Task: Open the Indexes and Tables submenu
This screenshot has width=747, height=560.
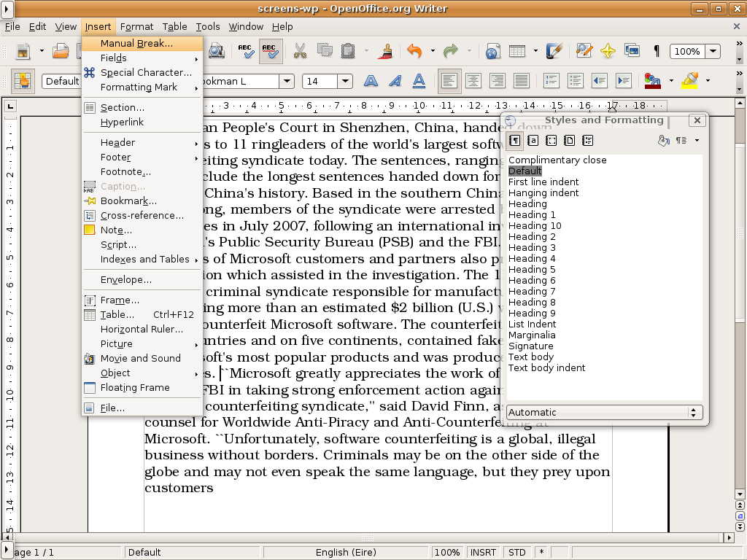Action: tap(142, 260)
